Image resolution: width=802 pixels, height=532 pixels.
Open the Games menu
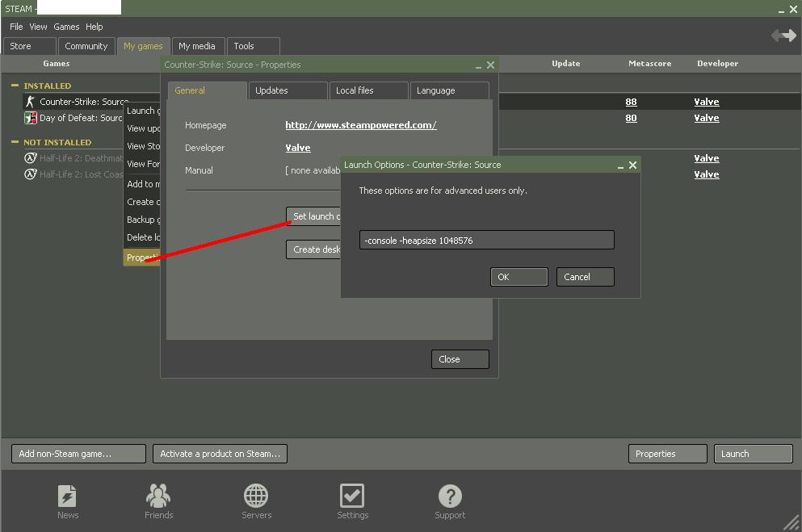(x=66, y=27)
